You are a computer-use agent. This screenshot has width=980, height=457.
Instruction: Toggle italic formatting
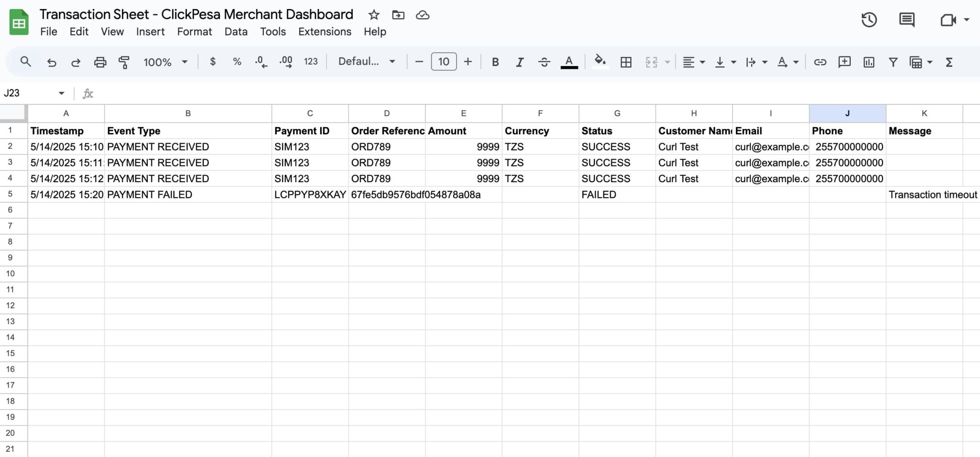point(520,62)
